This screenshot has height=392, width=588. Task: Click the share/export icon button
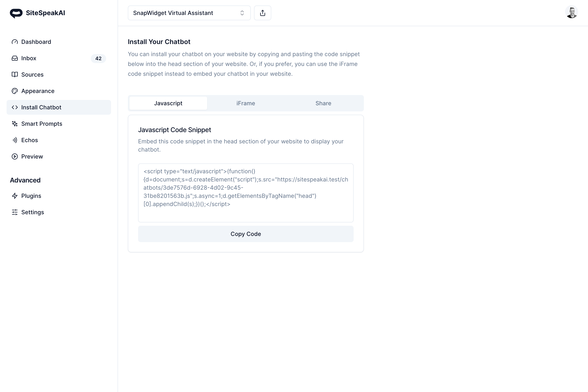point(262,13)
